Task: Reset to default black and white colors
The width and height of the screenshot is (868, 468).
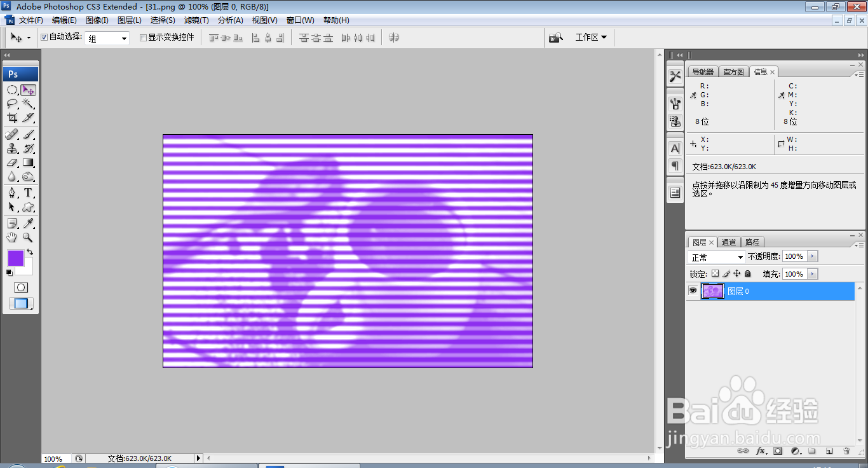Action: (10, 273)
